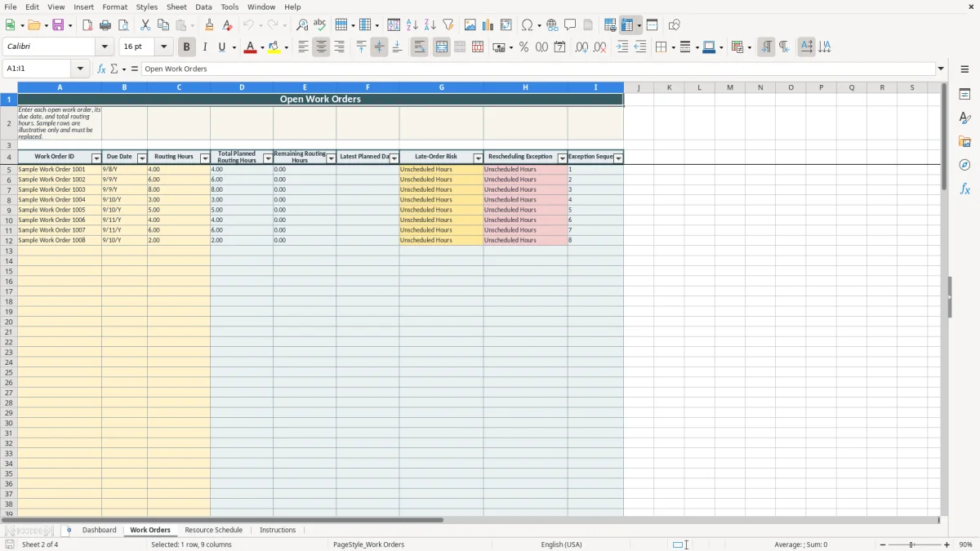Cut the selection with the scissors icon

pyautogui.click(x=145, y=25)
